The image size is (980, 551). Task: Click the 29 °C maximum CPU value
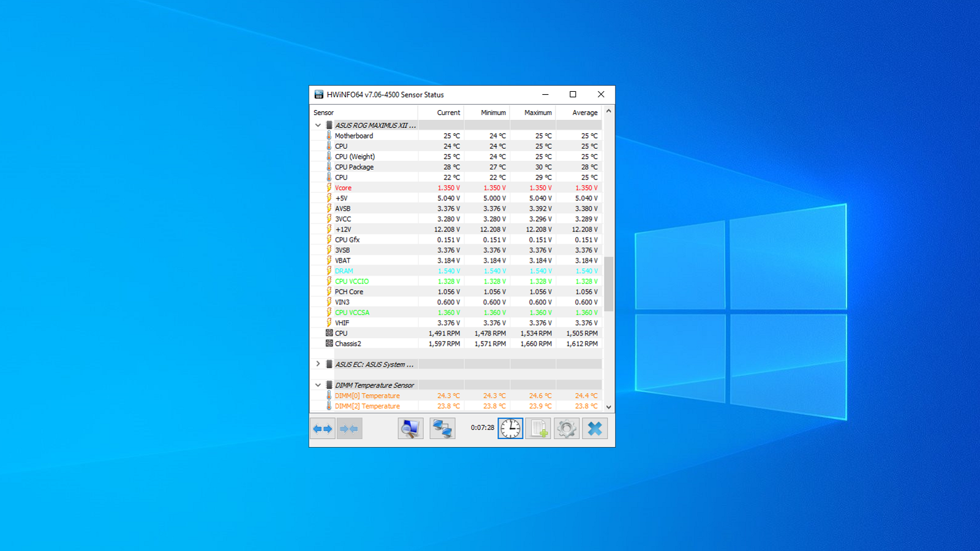pyautogui.click(x=543, y=178)
